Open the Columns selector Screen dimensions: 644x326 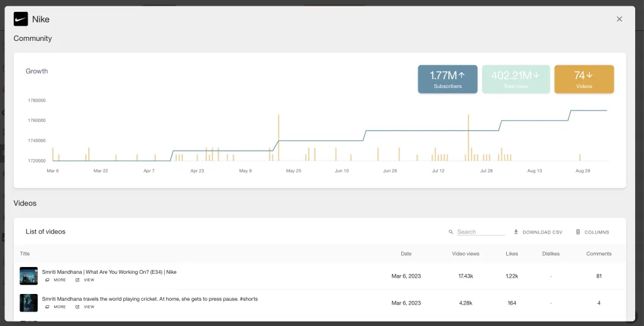tap(592, 232)
